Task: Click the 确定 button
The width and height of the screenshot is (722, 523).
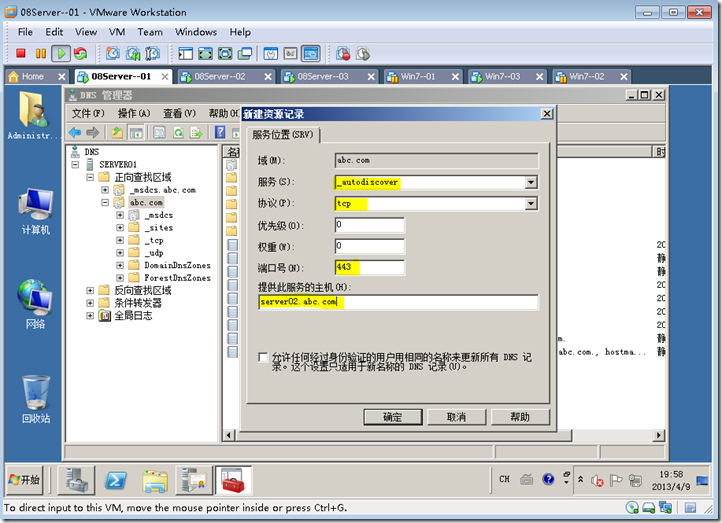Action: (392, 417)
